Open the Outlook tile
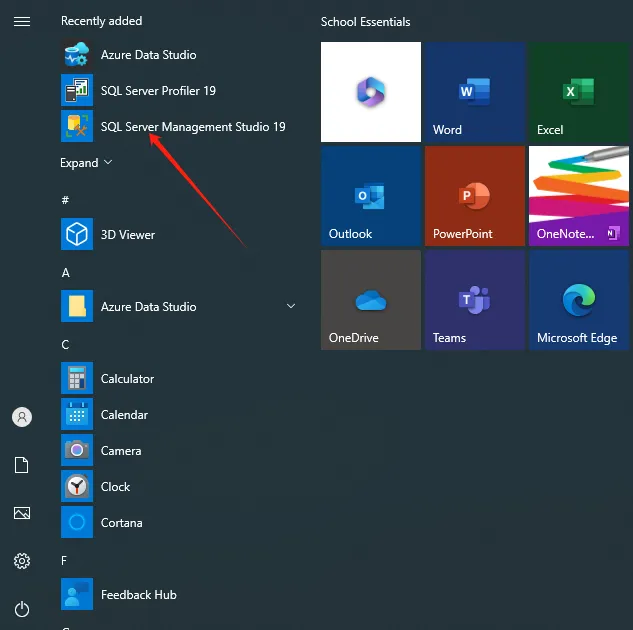The image size is (633, 630). coord(371,196)
